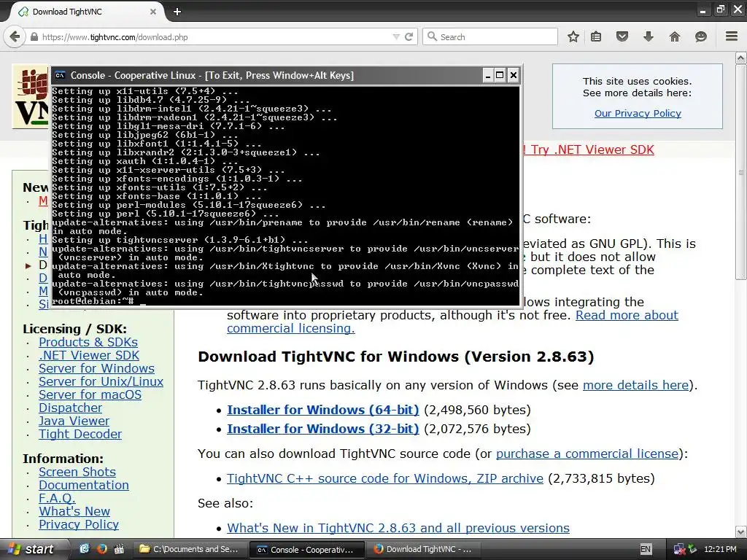The image size is (747, 560).
Task: Click the third quick launch icon
Action: [x=119, y=549]
